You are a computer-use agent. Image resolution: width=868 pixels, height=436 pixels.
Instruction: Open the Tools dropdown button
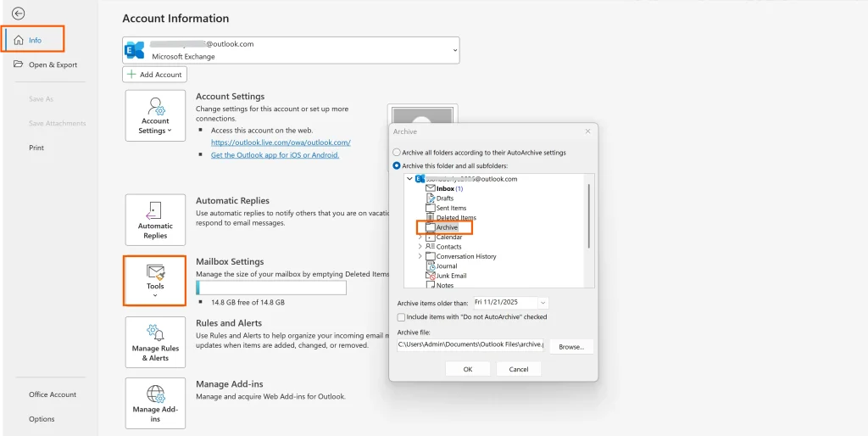(155, 280)
